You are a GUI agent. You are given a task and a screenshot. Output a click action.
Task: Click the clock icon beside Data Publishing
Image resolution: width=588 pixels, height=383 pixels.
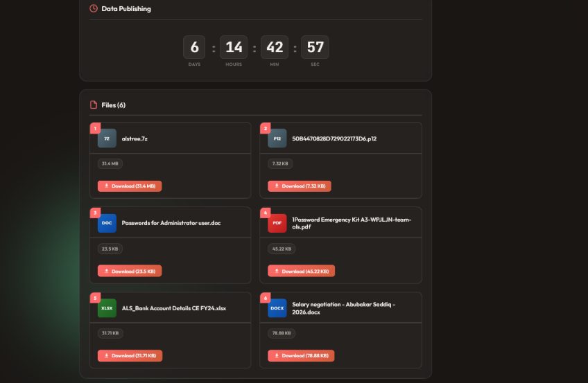coord(94,8)
